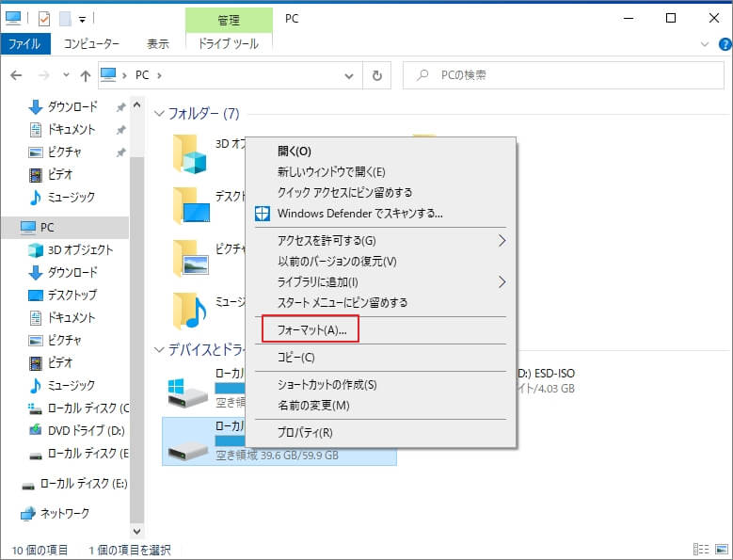This screenshot has height=560, width=733.
Task: Click PC in the address breadcrumb
Action: coord(142,75)
